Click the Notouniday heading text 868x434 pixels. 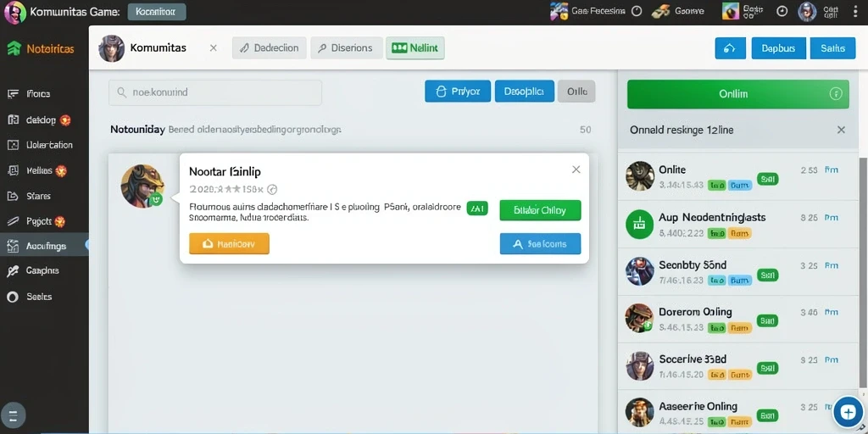point(137,130)
